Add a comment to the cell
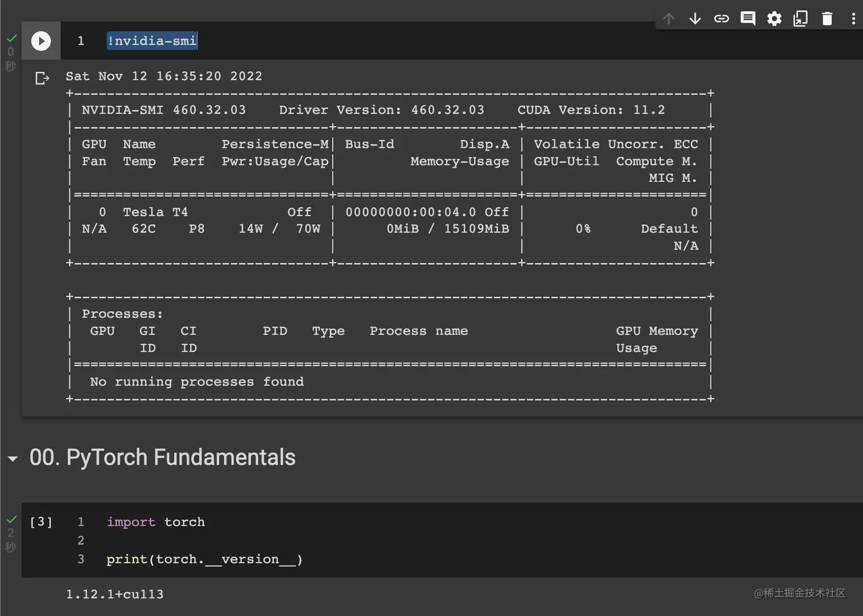The height and width of the screenshot is (616, 863). tap(748, 19)
